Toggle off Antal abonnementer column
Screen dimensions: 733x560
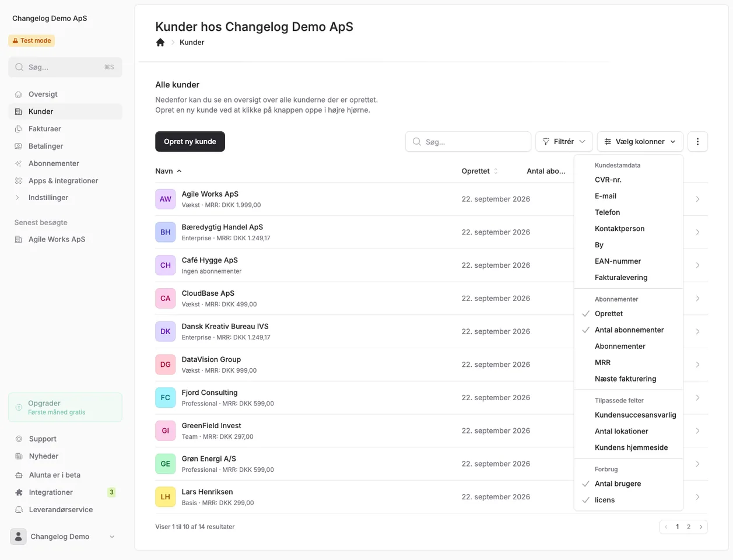point(629,330)
